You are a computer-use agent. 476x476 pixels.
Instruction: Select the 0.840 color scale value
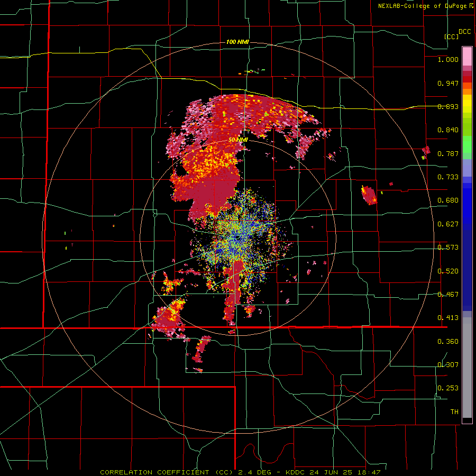448,130
